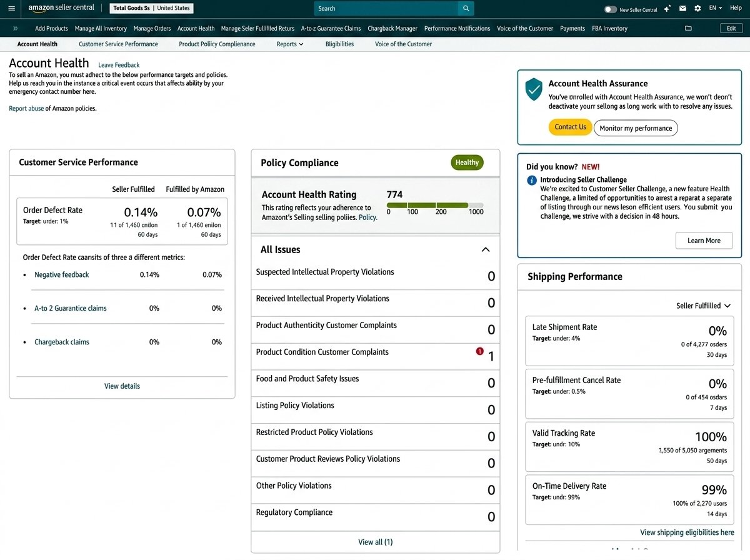
Task: Switch to Product Policy Compliance tab
Action: click(217, 44)
